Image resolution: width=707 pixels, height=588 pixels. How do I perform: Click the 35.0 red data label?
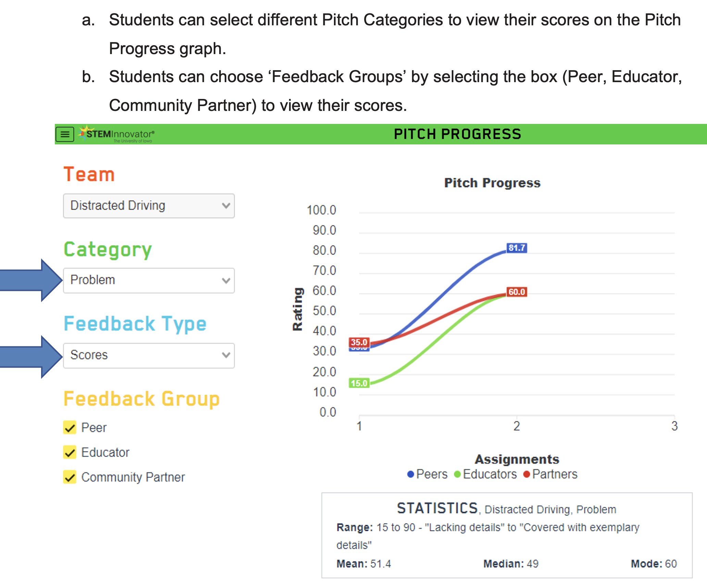tap(359, 342)
